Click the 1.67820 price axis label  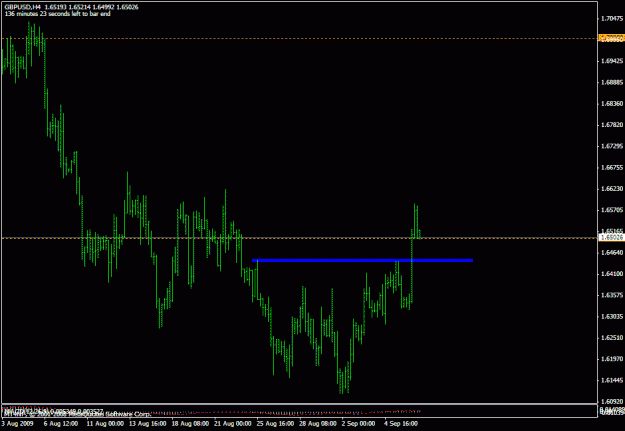click(x=612, y=125)
